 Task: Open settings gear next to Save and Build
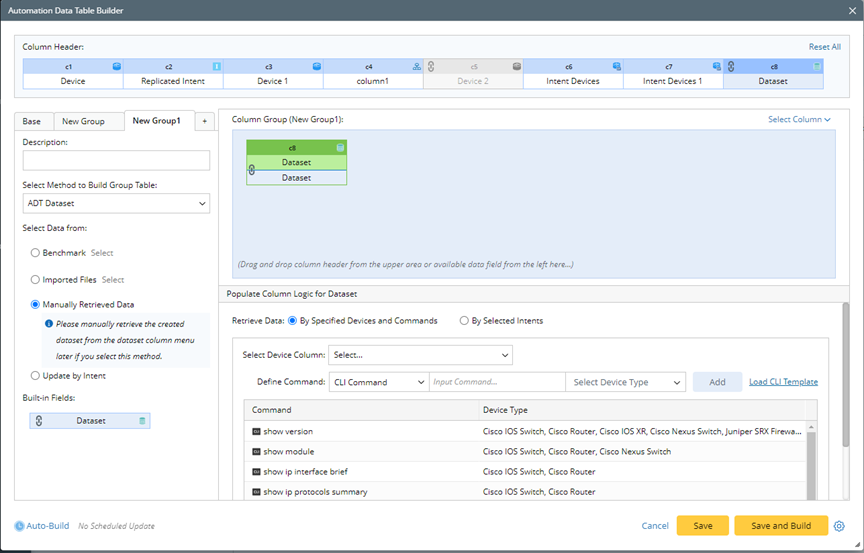pyautogui.click(x=839, y=526)
